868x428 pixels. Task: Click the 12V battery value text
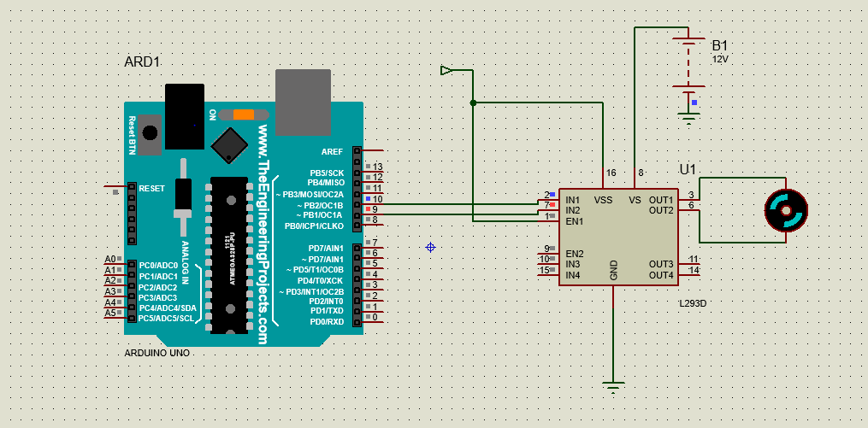(720, 59)
